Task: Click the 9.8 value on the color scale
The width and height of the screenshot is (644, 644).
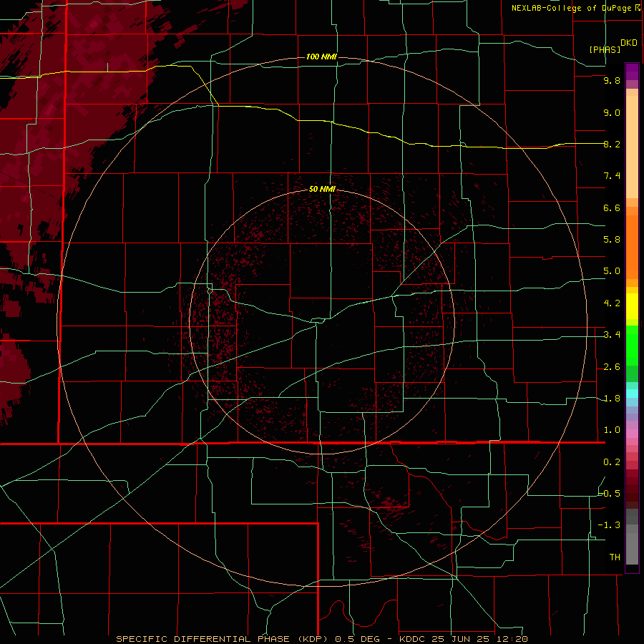Action: [612, 80]
